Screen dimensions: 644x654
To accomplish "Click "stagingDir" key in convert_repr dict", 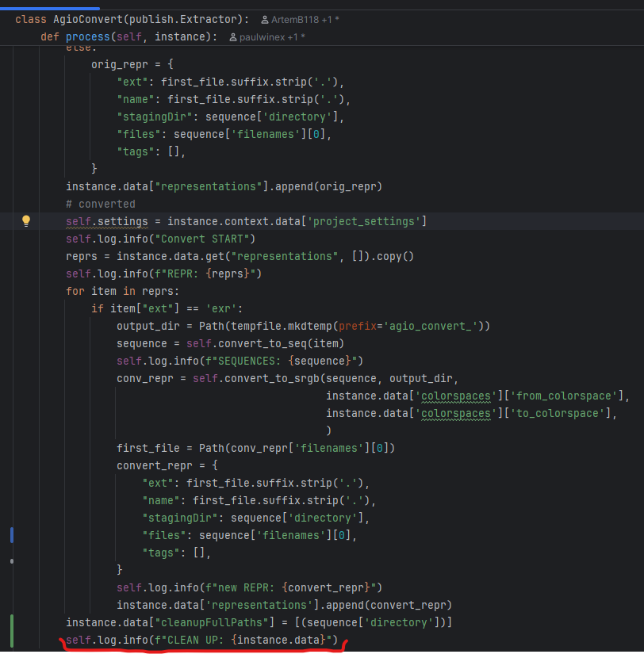I will click(180, 518).
